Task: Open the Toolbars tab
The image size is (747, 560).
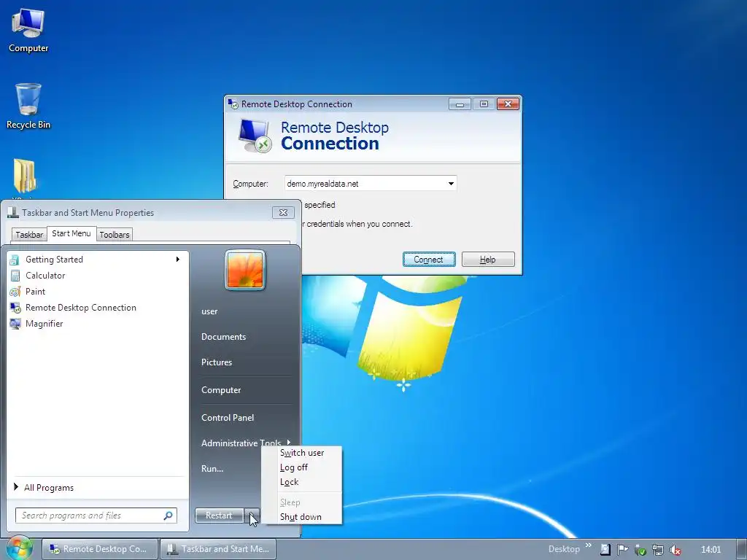Action: (x=115, y=235)
